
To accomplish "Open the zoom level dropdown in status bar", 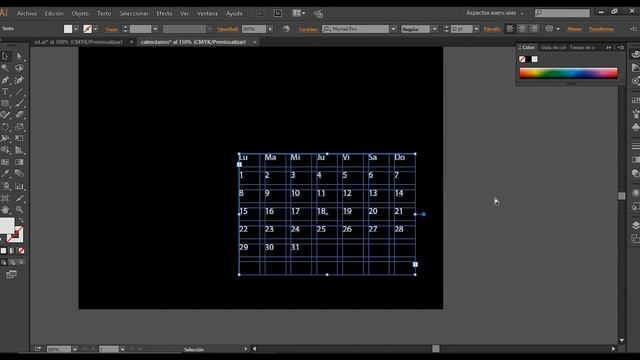I will pyautogui.click(x=75, y=349).
